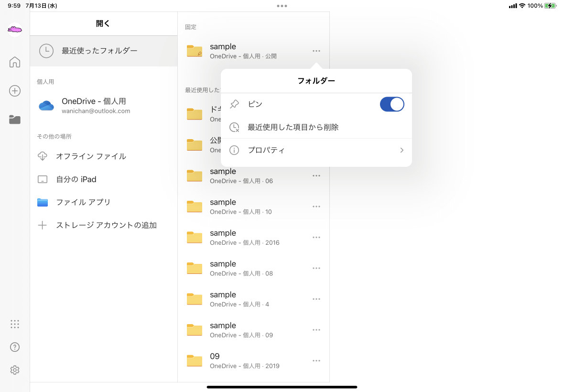Expand プロパティ with the chevron arrow

pos(401,150)
